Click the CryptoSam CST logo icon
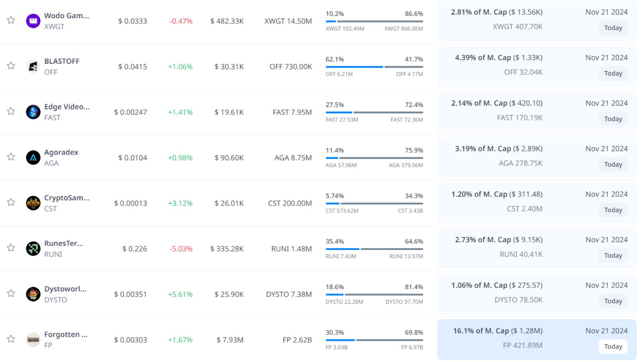Viewport: 644px width, 362px height. point(33,203)
